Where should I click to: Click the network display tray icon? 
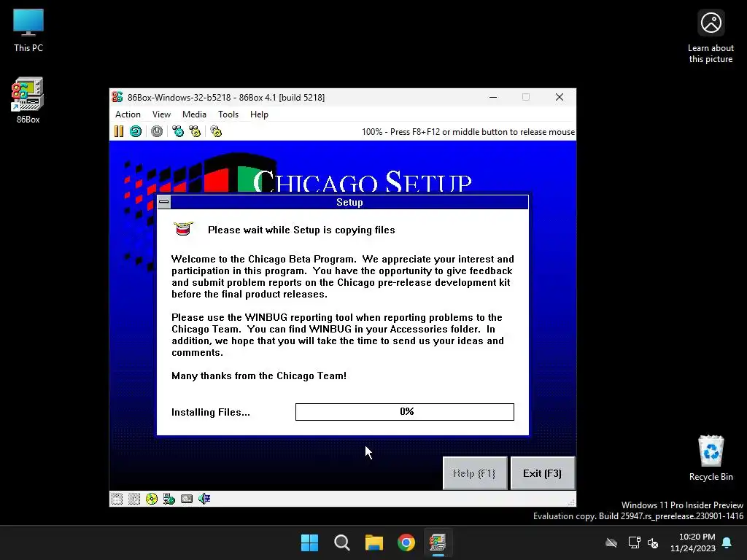634,542
